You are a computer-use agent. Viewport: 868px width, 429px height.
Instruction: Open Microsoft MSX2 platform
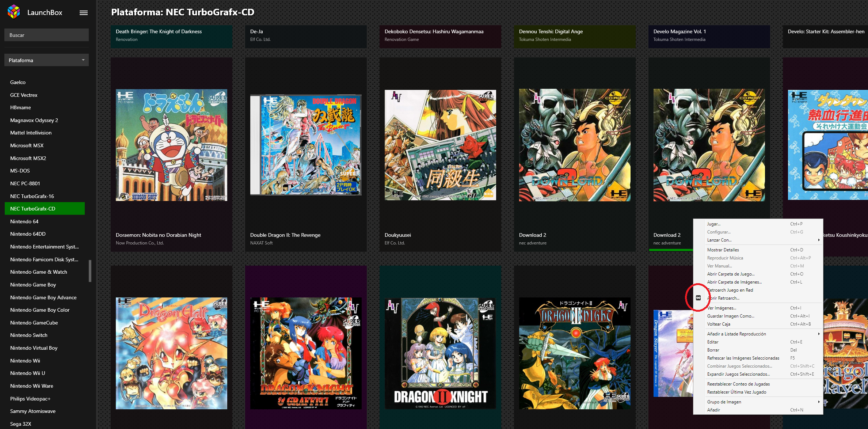pyautogui.click(x=45, y=158)
